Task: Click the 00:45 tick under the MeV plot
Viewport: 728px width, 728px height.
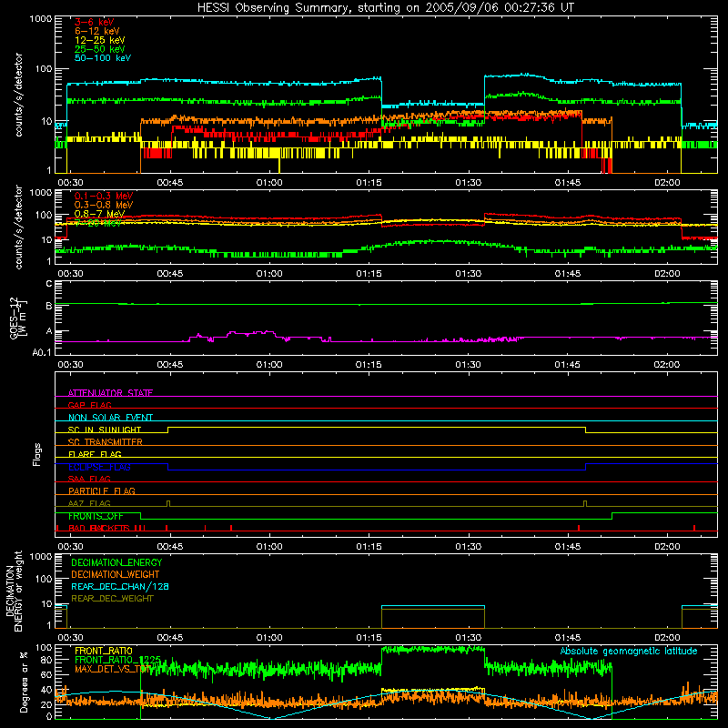Action: [x=170, y=274]
